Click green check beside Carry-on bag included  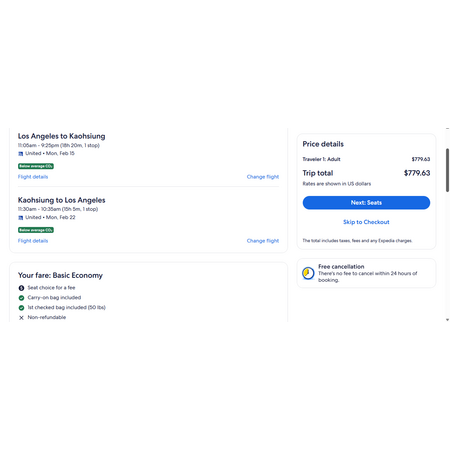[x=21, y=298]
